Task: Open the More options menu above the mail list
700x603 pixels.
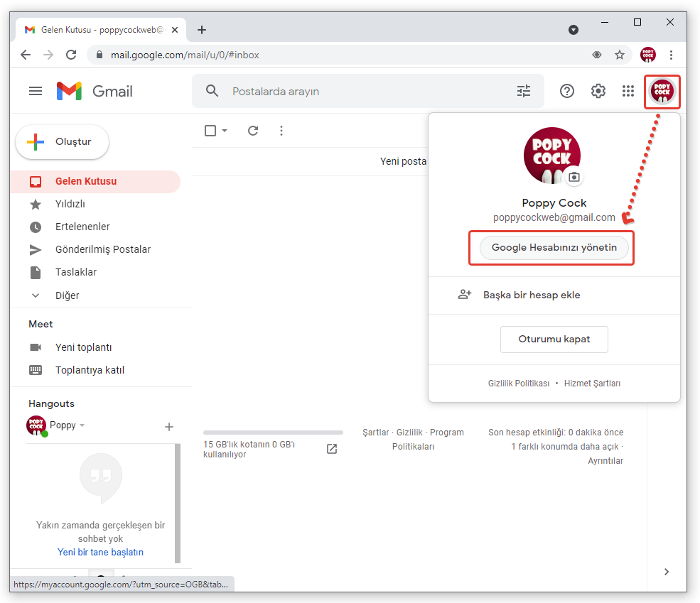Action: tap(281, 131)
